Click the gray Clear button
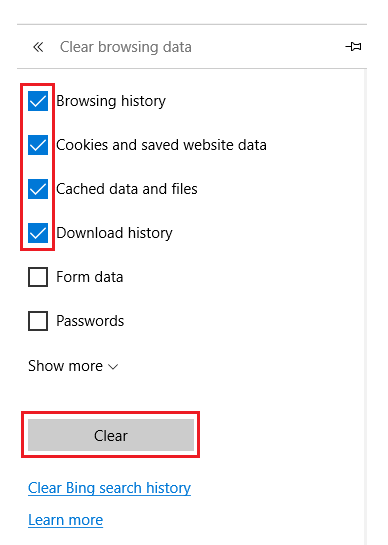 (x=111, y=435)
